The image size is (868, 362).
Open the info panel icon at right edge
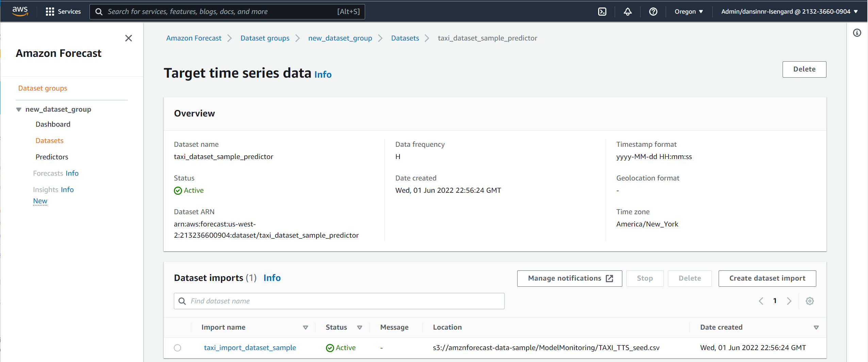857,33
